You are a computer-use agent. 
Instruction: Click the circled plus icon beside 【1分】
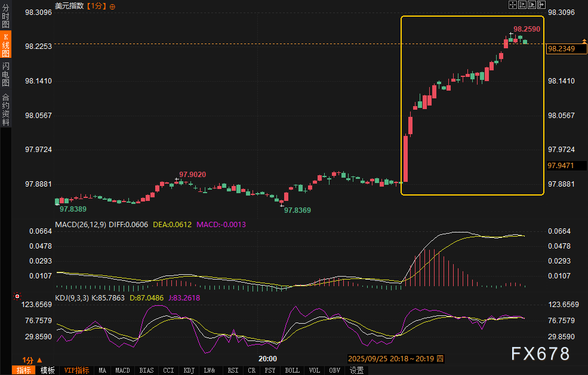112,7
